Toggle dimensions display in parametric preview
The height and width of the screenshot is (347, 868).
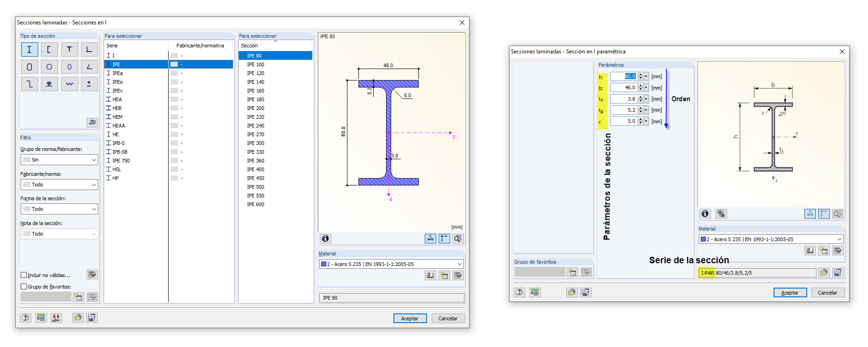[x=810, y=214]
